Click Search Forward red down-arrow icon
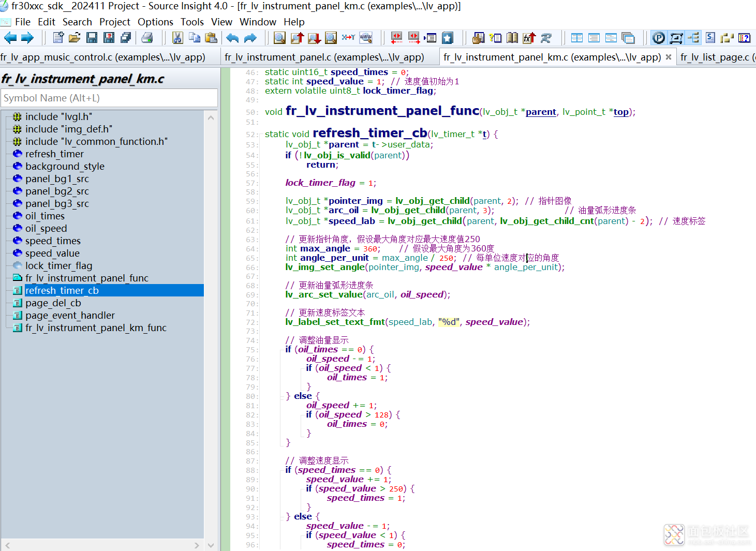 [314, 38]
